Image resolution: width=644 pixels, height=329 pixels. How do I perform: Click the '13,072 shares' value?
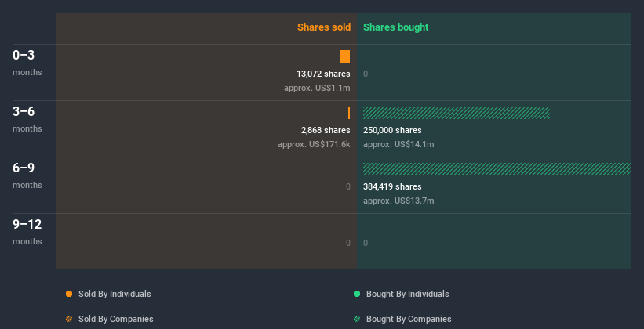324,74
